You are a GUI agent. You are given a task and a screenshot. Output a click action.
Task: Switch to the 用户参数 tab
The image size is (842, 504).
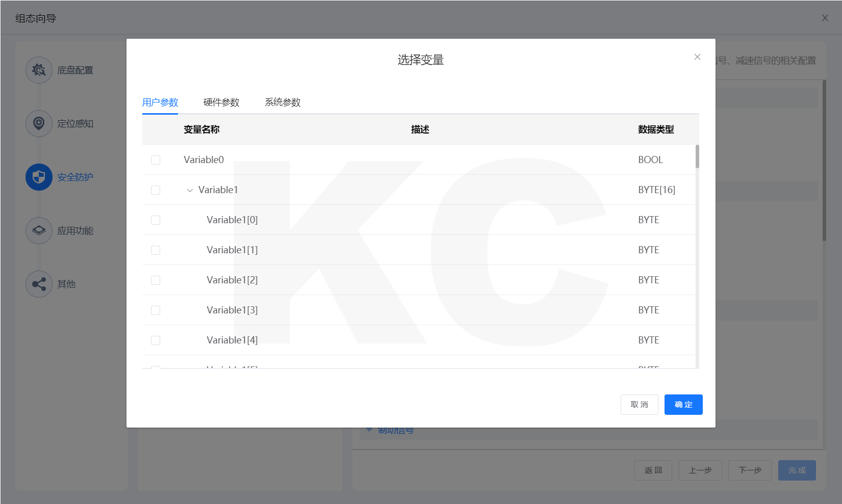(160, 102)
